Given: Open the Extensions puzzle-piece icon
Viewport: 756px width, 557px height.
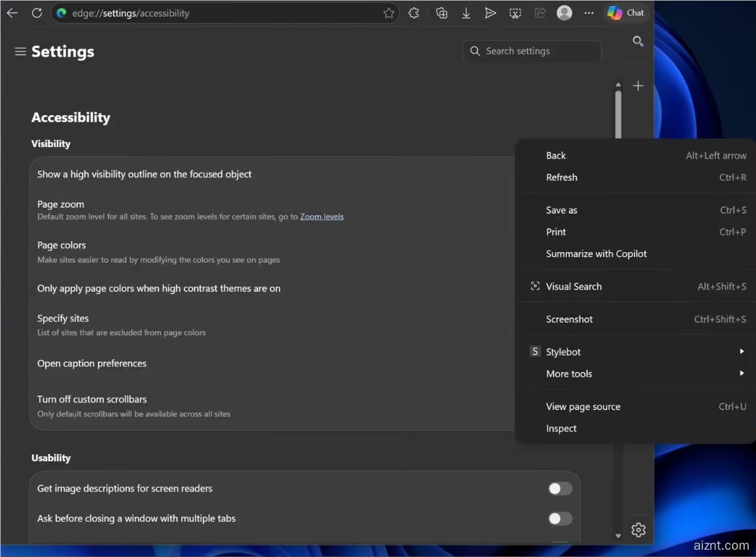Looking at the screenshot, I should (414, 13).
